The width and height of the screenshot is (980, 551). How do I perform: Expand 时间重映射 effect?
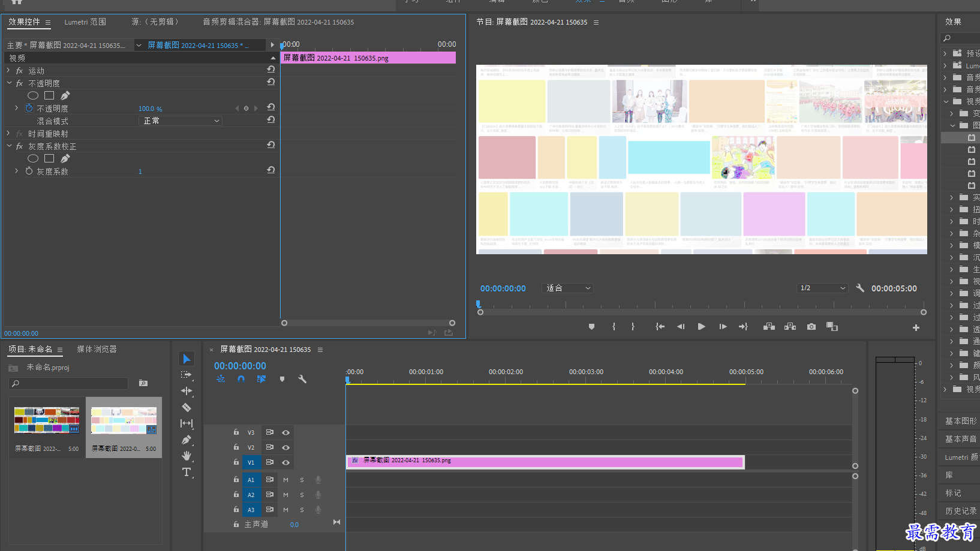(x=8, y=133)
